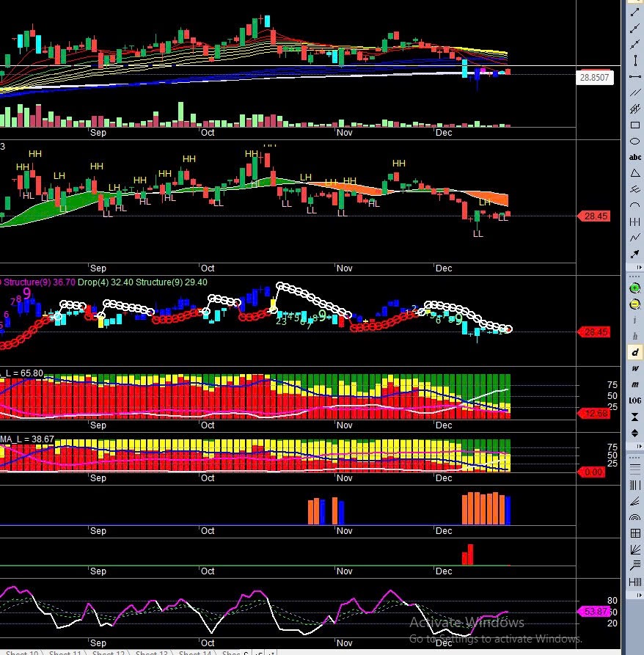Select the Triangle drawing tool
The height and width of the screenshot is (655, 644).
(634, 173)
